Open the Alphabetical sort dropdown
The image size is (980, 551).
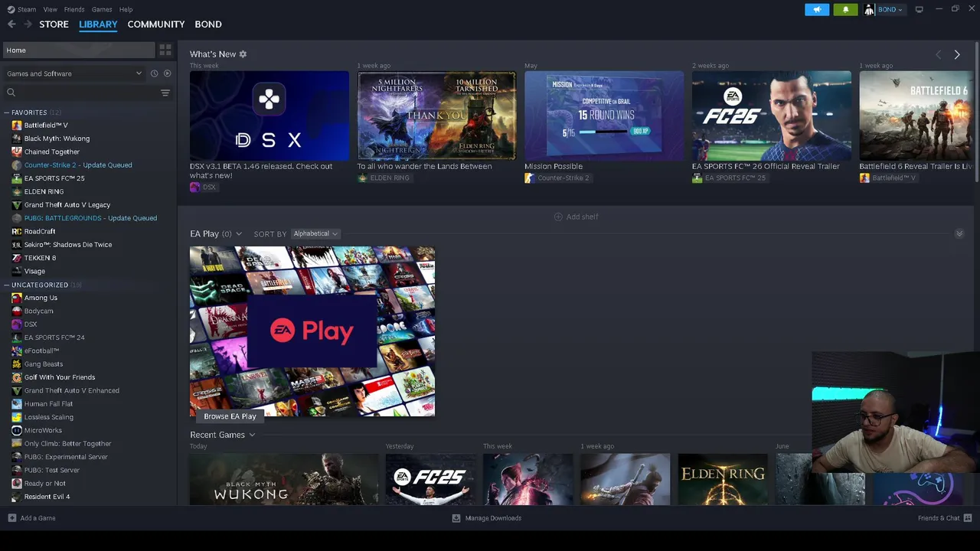tap(315, 233)
